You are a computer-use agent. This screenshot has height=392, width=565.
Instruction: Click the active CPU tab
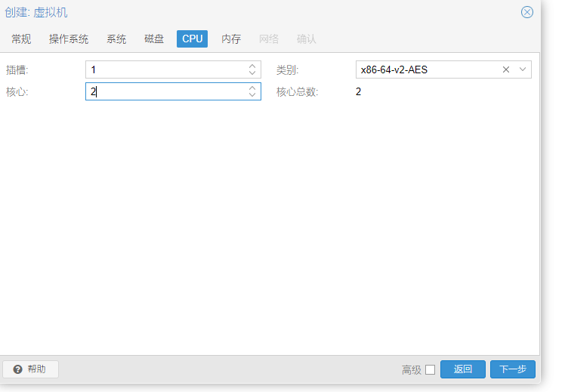tap(193, 39)
